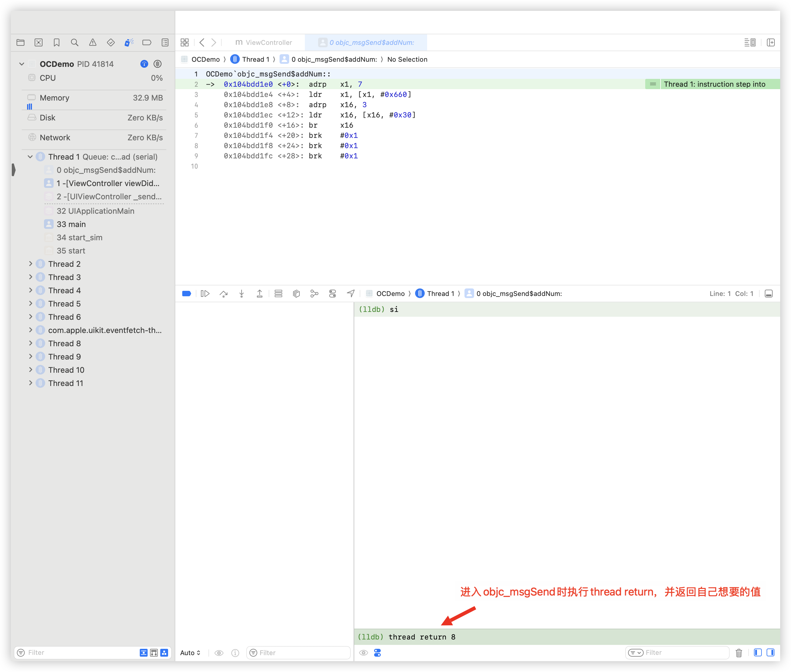Click Continue program execution button

coord(205,293)
